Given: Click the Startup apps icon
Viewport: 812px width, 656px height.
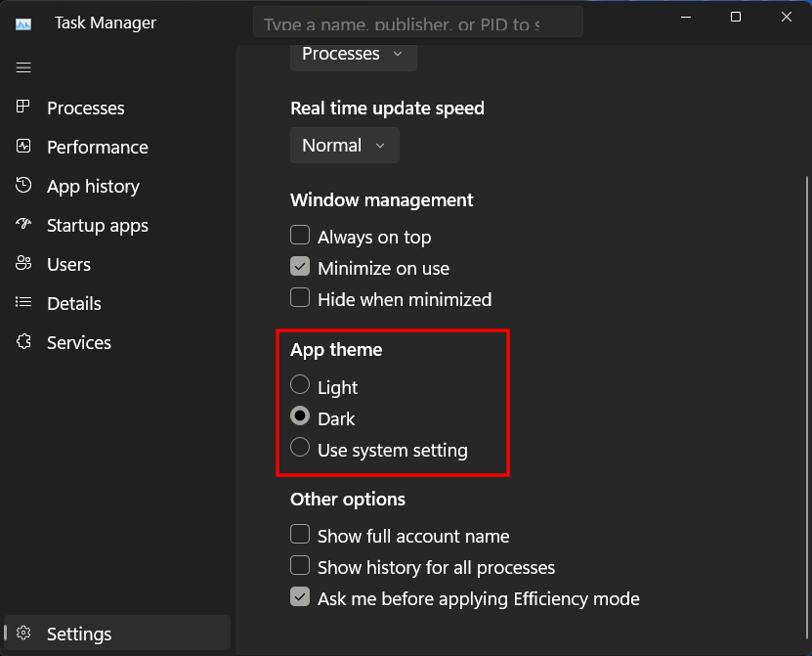Looking at the screenshot, I should click(23, 225).
